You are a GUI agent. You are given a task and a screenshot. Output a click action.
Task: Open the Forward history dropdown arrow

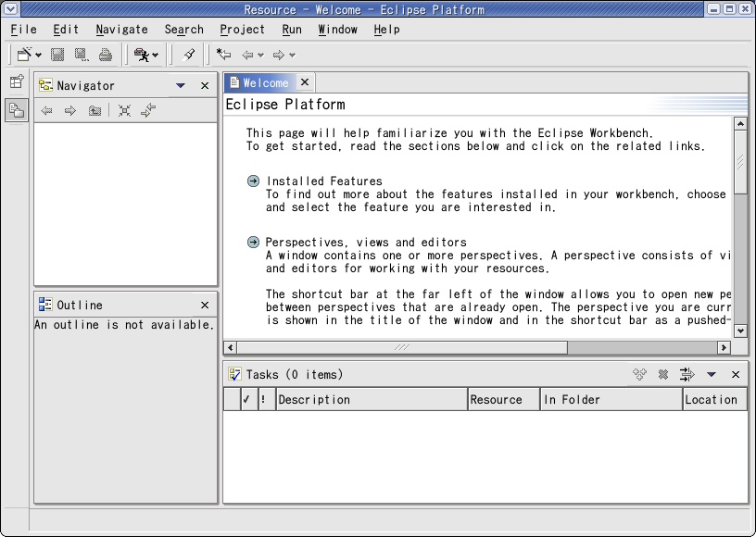292,55
